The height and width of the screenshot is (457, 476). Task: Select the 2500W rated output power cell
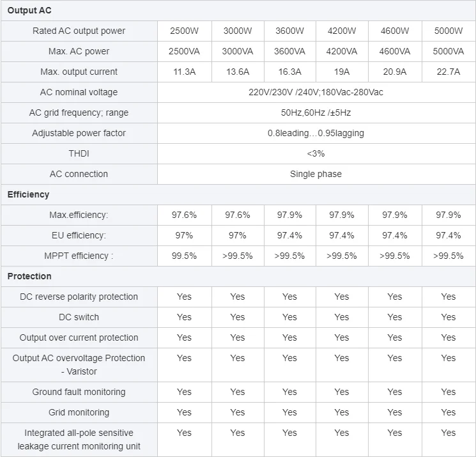point(184,31)
